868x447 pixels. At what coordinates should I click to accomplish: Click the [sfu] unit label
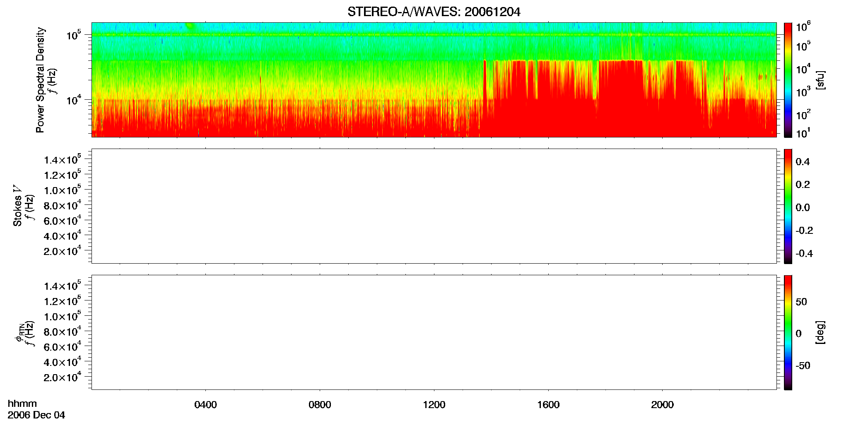click(820, 80)
